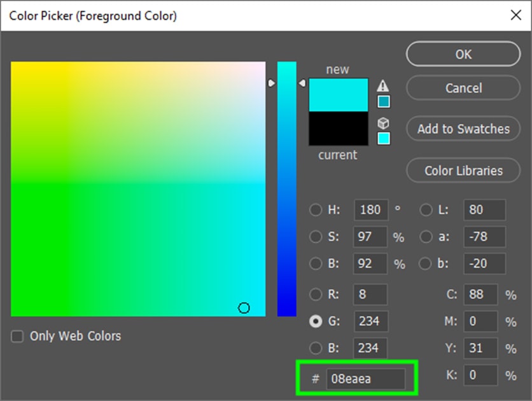Click the not-web-safe cube icon
The width and height of the screenshot is (532, 401).
383,123
